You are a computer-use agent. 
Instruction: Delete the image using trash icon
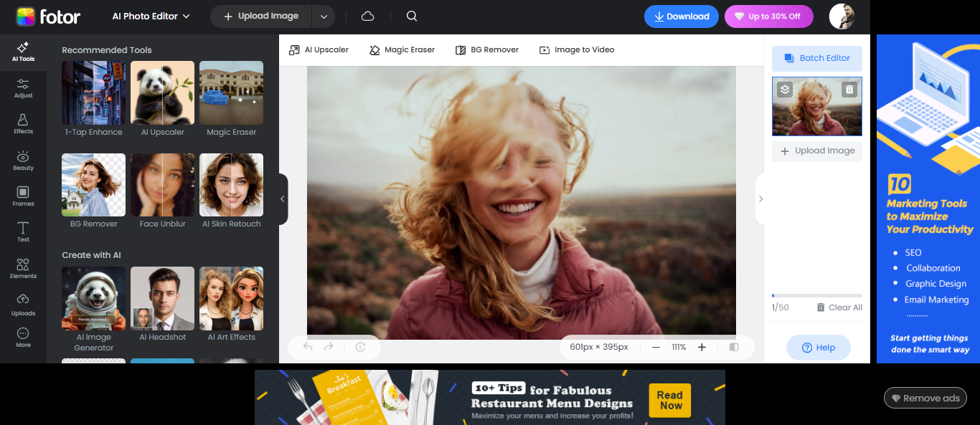tap(849, 90)
